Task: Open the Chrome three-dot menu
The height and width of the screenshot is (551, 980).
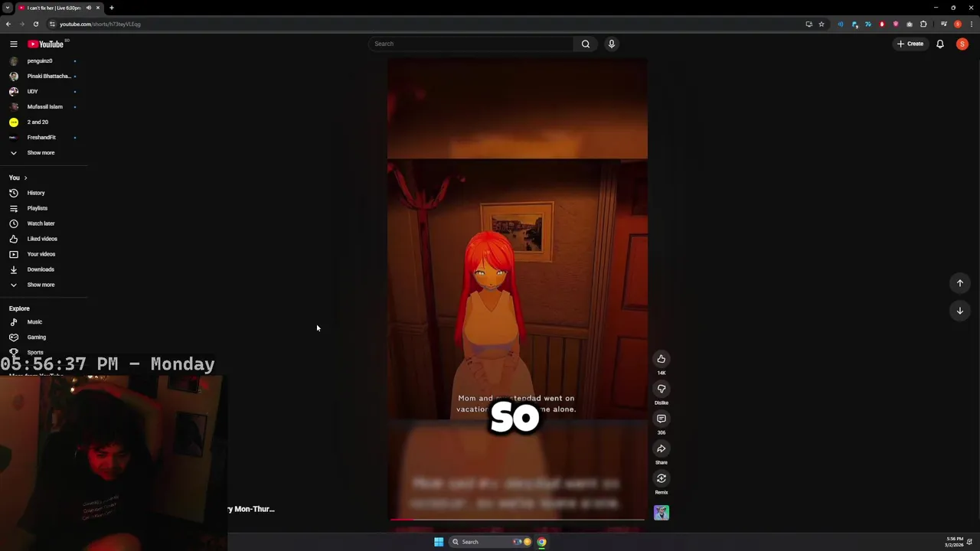Action: point(971,24)
